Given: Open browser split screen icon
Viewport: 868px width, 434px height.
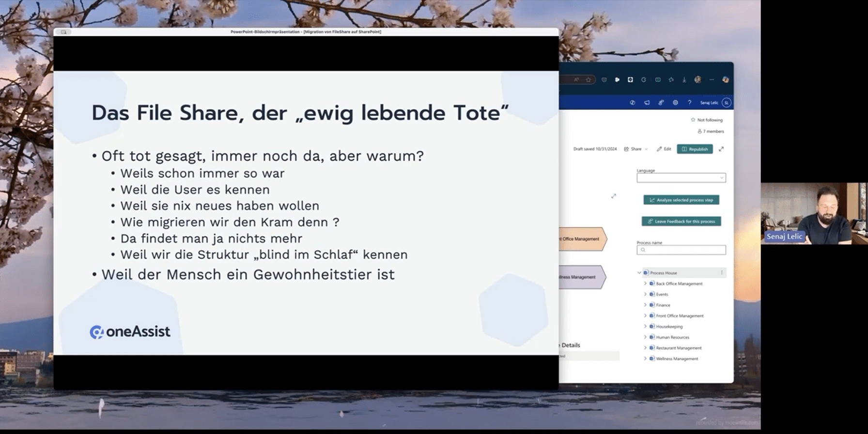Looking at the screenshot, I should [x=658, y=80].
